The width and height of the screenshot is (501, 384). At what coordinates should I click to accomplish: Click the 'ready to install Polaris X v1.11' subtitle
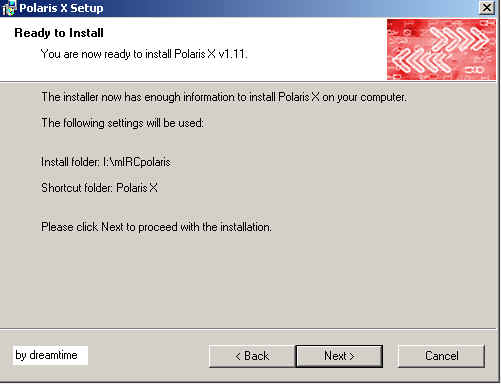tap(144, 54)
